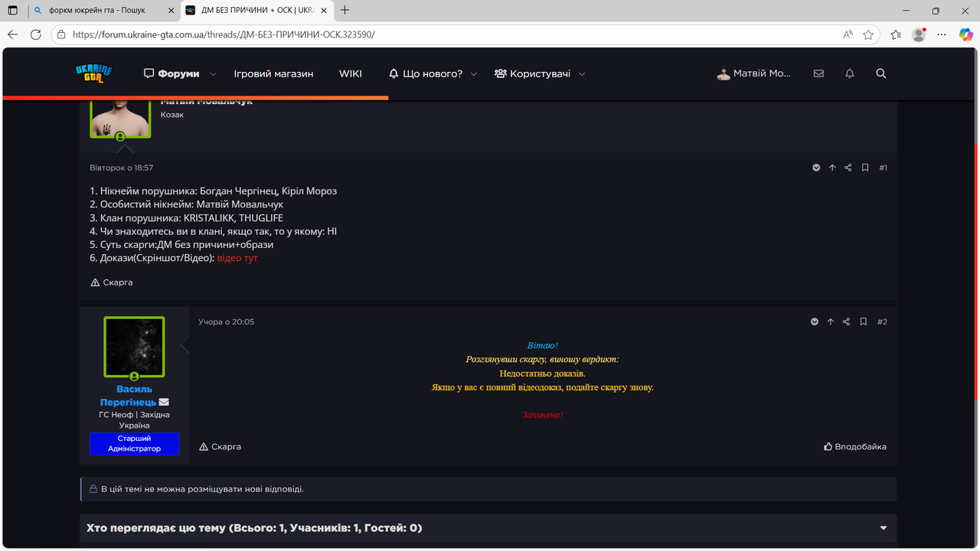Image resolution: width=980 pixels, height=551 pixels.
Task: Open Василь Перегінець profile name
Action: click(129, 396)
